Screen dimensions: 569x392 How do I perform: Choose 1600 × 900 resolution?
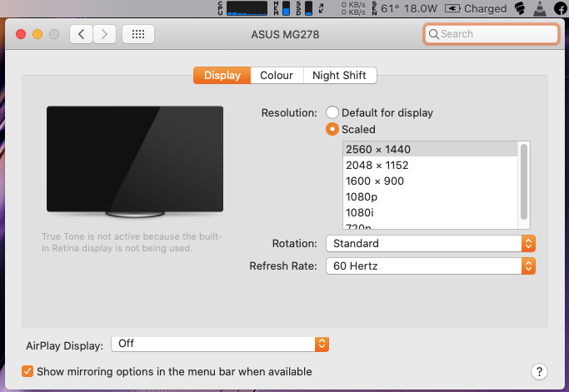431,181
